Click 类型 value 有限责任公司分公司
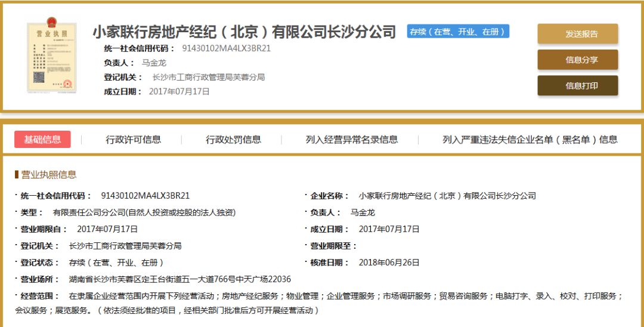 point(144,213)
